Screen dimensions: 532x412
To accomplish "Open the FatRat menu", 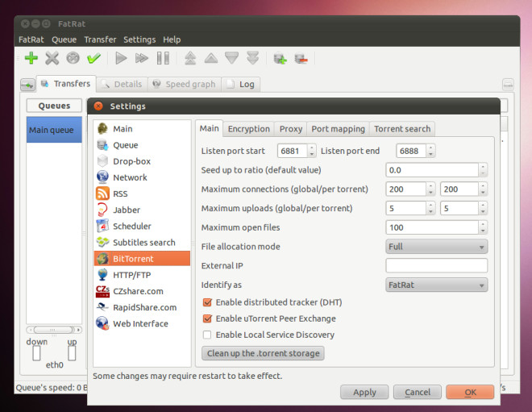I will (x=31, y=40).
